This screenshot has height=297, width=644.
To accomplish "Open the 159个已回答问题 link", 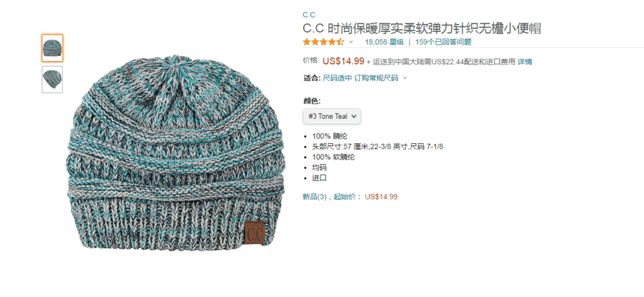I will coord(443,42).
